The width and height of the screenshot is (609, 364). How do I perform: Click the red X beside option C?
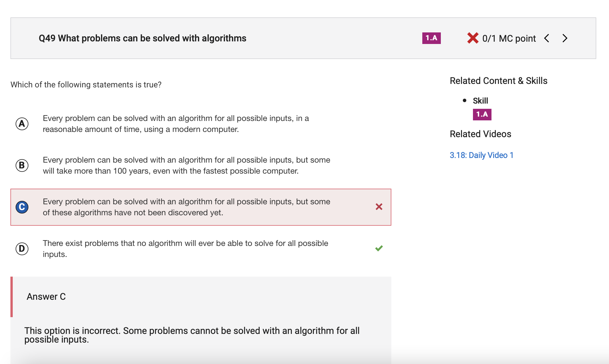point(379,207)
